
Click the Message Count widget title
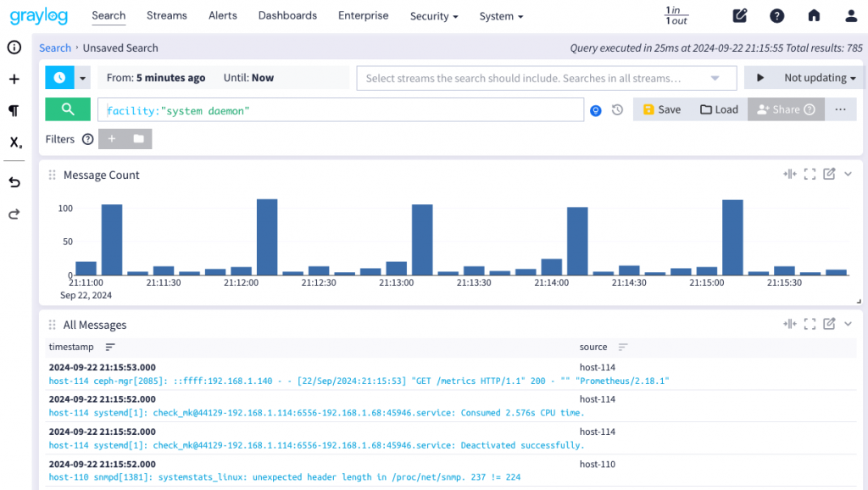[102, 175]
